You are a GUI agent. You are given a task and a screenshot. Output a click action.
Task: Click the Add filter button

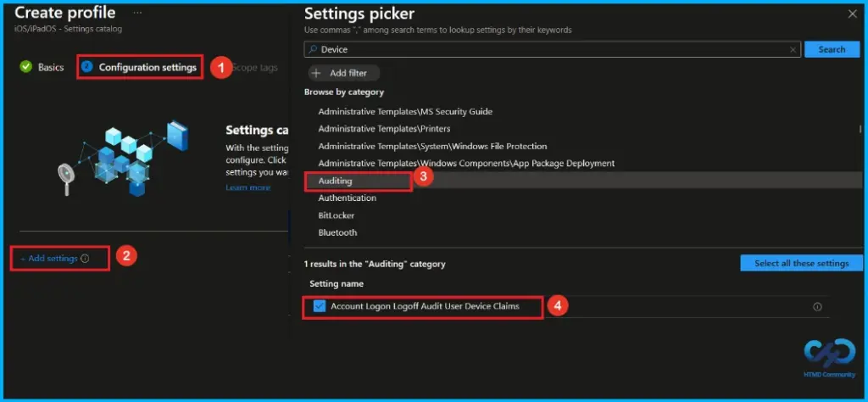tap(344, 73)
